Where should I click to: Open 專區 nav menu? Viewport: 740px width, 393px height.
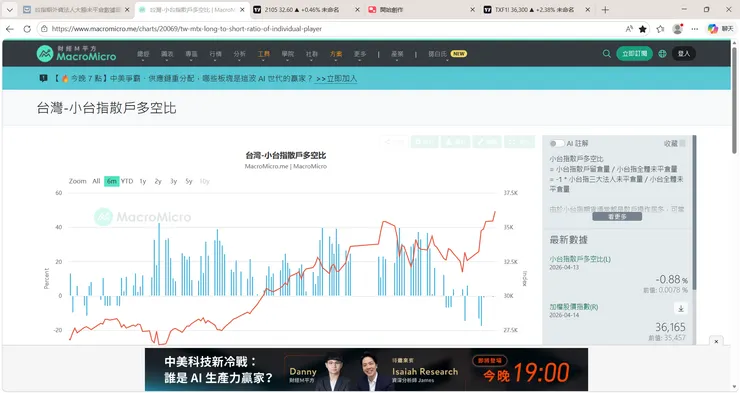click(x=192, y=54)
